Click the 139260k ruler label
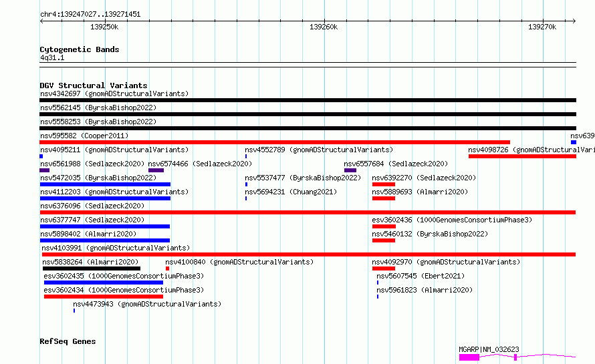 pos(324,27)
